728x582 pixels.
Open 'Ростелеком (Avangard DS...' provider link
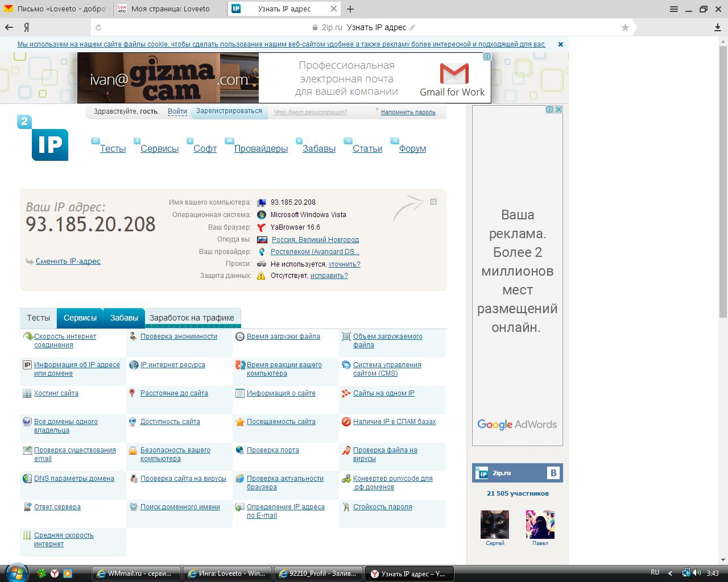[315, 251]
